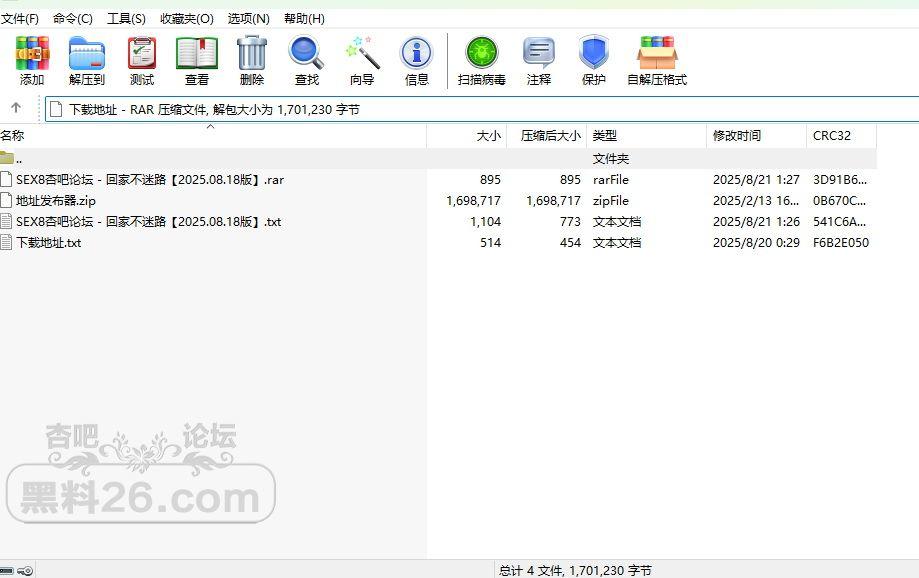Click the 测试 (Test) toolbar icon
919x578 pixels.
coord(142,53)
